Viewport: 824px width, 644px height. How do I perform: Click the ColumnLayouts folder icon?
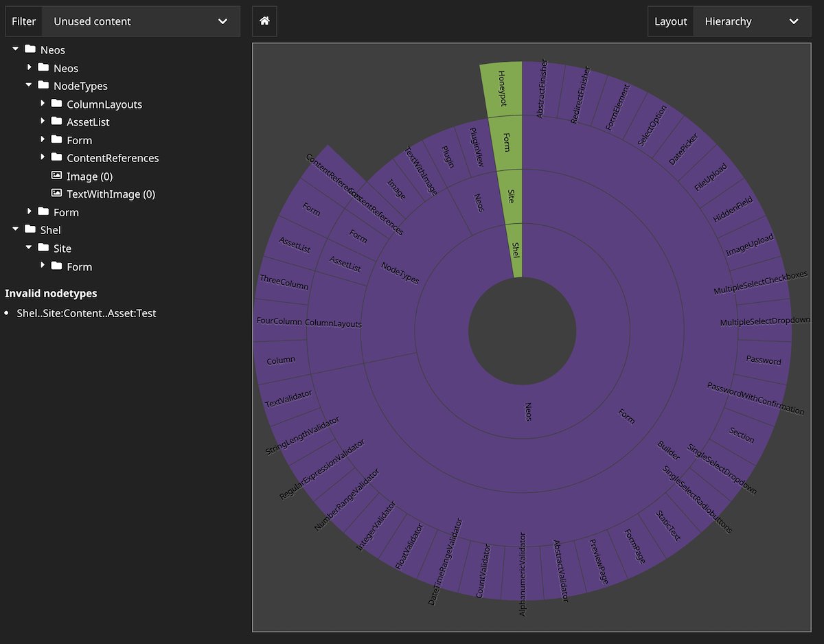pos(56,104)
